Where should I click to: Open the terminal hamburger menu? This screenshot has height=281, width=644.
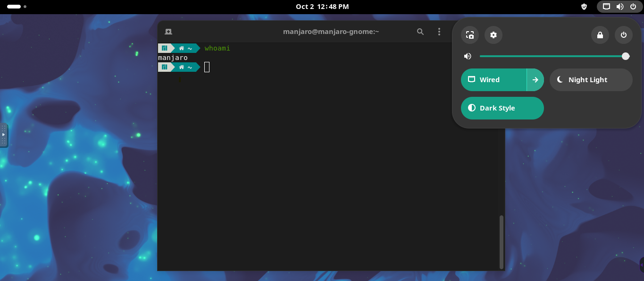(439, 31)
